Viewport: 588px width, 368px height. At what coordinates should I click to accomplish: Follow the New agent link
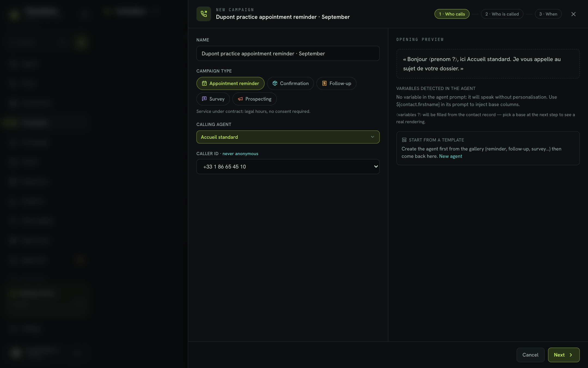451,156
